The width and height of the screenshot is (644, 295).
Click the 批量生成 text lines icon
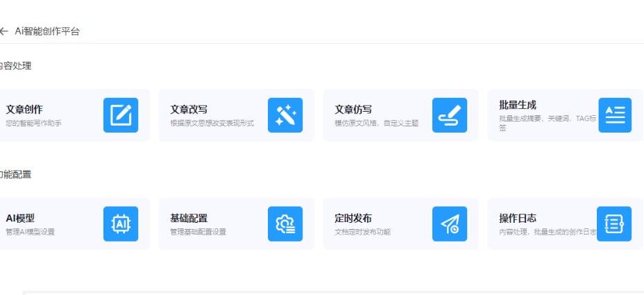click(614, 115)
